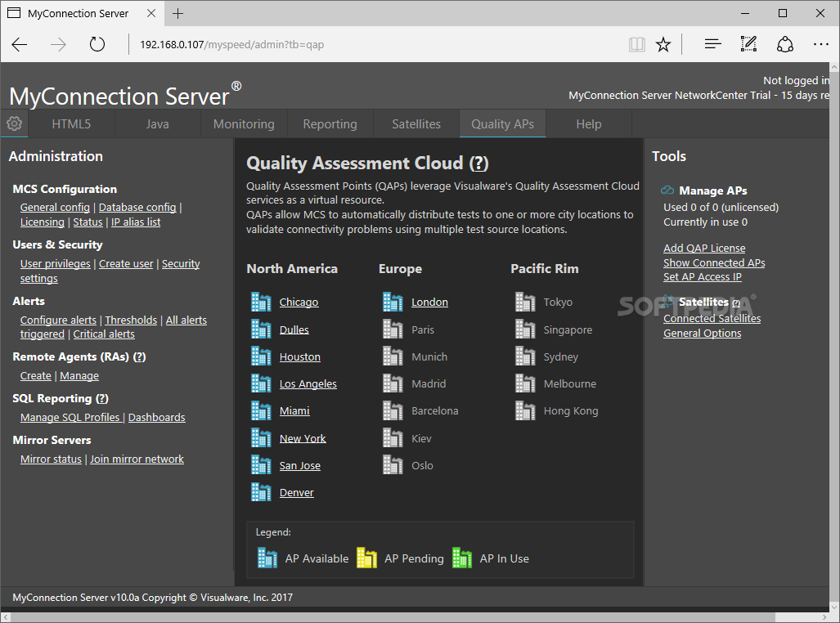Screen dimensions: 840x623
Task: Open the User privileges link
Action: pos(55,263)
